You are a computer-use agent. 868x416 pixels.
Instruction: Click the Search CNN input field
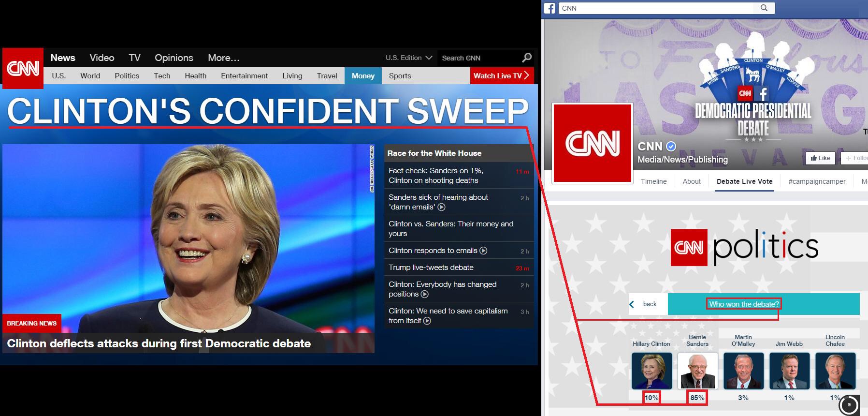click(478, 58)
